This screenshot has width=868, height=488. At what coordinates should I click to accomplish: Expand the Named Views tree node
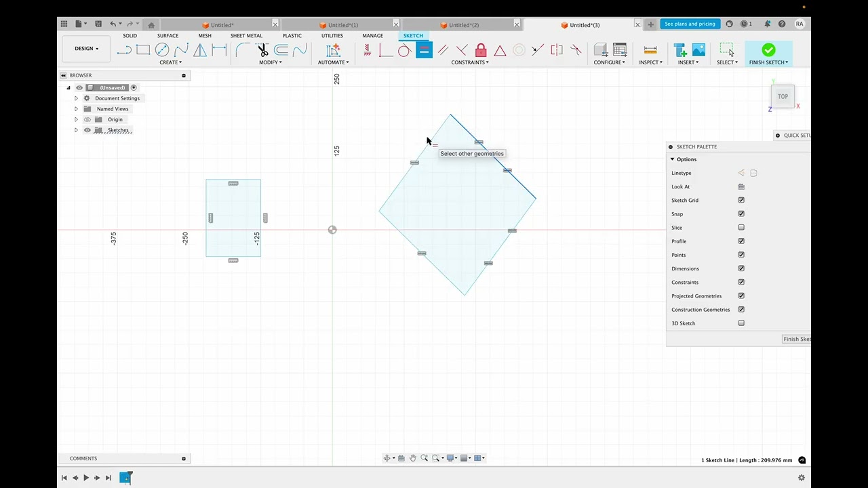(76, 109)
